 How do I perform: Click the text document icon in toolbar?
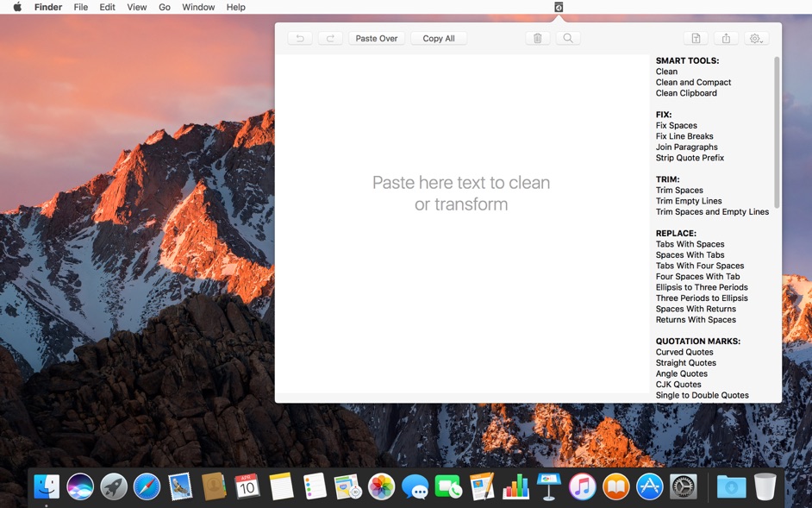[696, 38]
